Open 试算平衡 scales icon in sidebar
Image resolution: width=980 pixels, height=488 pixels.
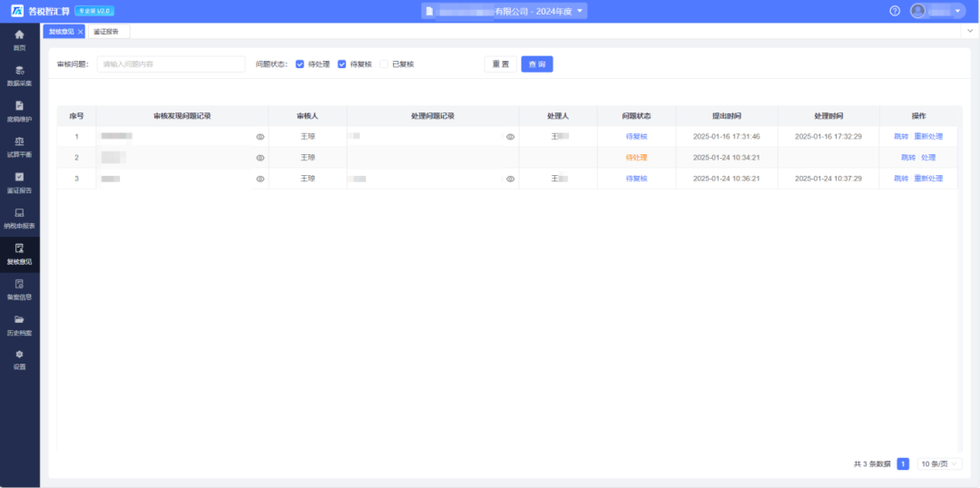click(x=19, y=142)
